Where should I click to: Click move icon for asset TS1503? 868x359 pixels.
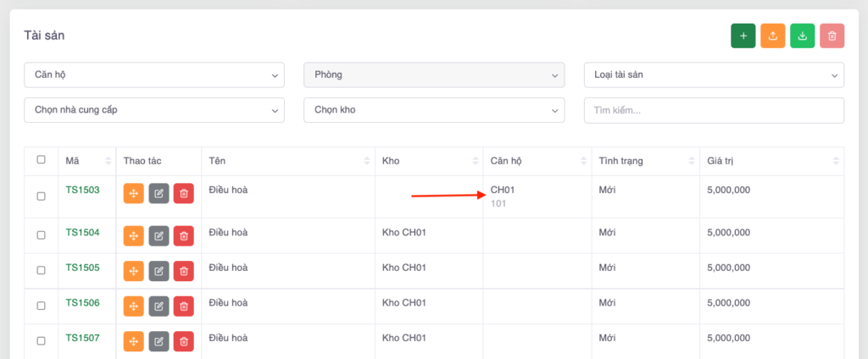click(133, 193)
